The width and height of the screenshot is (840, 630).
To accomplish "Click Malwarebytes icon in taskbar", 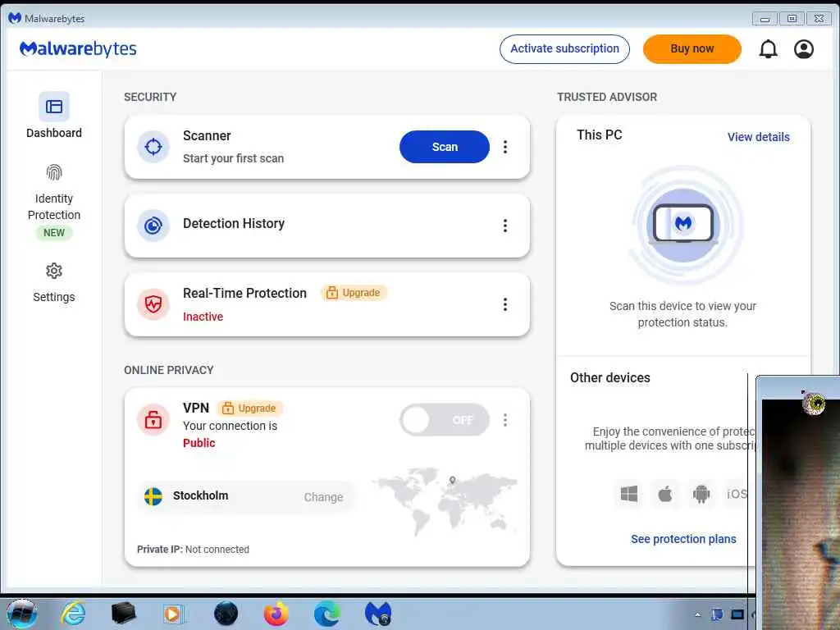I will coord(378,614).
